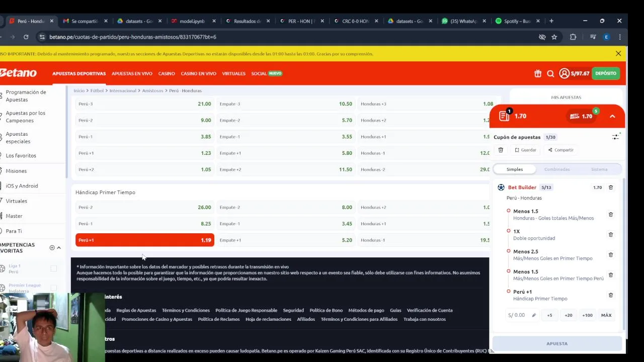
Task: Open the search magnifier in Betano header
Action: pyautogui.click(x=550, y=73)
